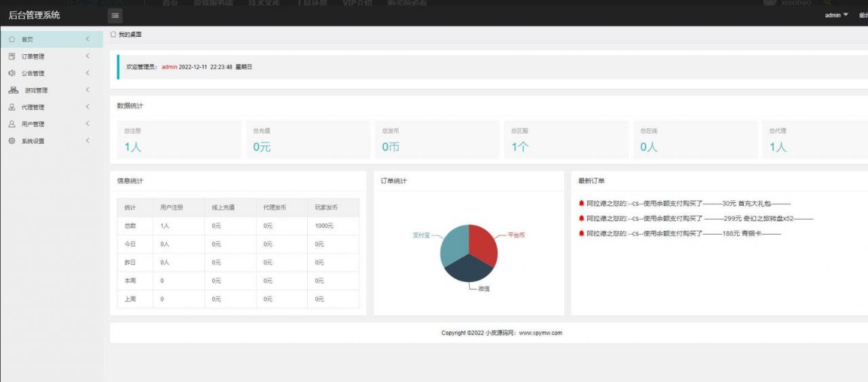Expand the 用户管理 chevron arrow
The width and height of the screenshot is (868, 382).
click(87, 123)
